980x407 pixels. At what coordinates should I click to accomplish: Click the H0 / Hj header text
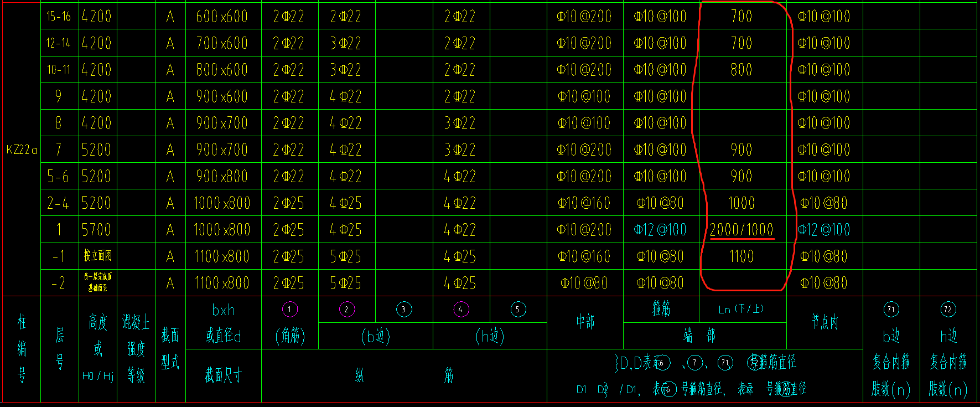click(x=98, y=377)
